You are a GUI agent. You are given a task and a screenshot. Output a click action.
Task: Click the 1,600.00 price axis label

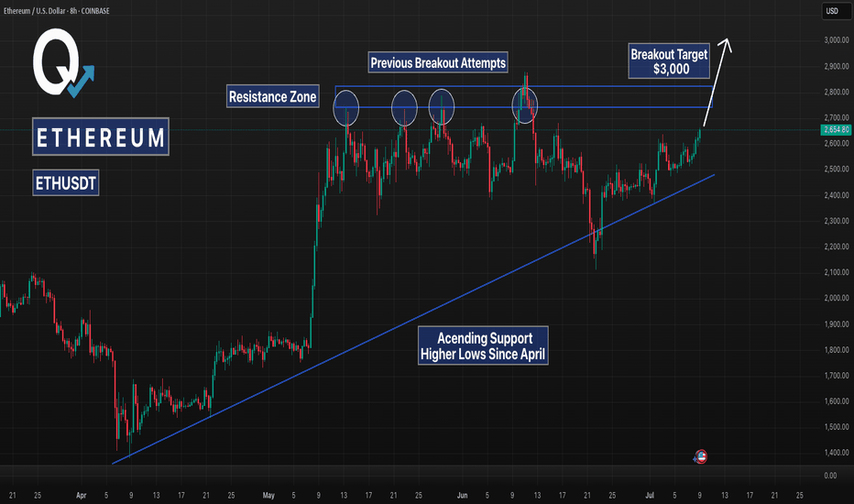click(x=836, y=401)
